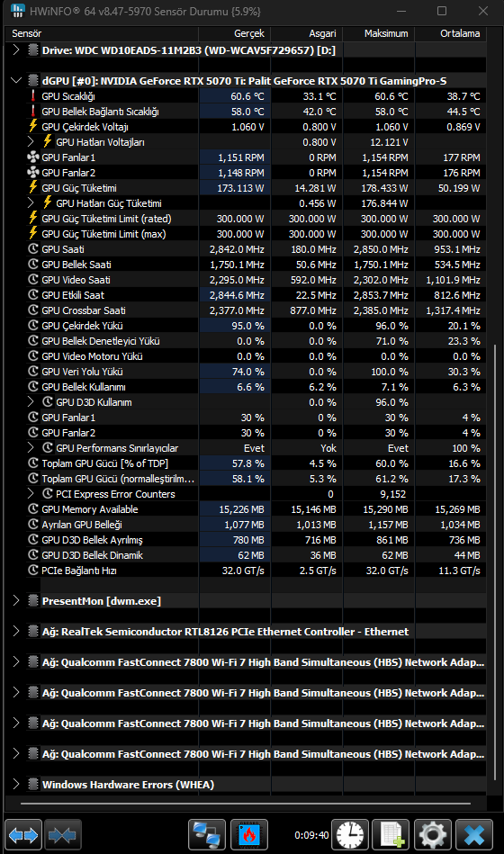Click the Asgari column header

pyautogui.click(x=307, y=33)
